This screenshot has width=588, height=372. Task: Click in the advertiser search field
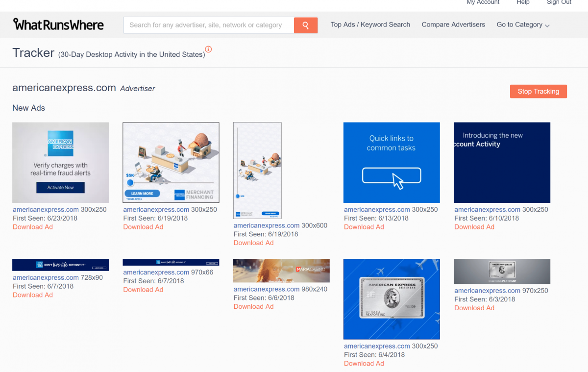[208, 25]
